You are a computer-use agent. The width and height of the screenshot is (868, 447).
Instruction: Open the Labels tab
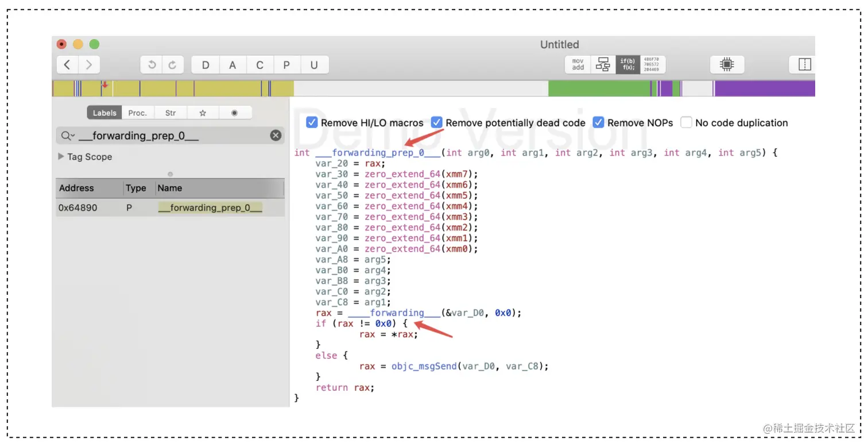tap(104, 113)
